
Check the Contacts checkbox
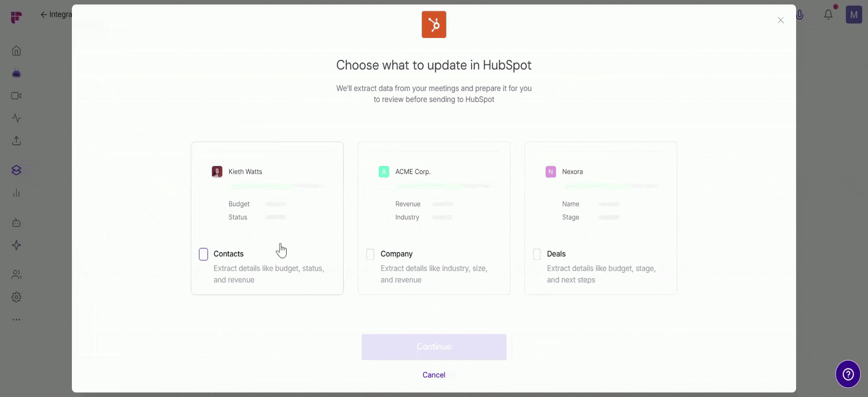(203, 254)
